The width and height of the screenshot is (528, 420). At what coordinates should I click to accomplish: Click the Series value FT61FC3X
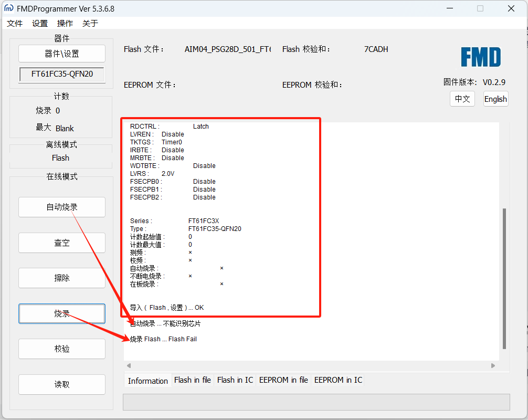(204, 221)
